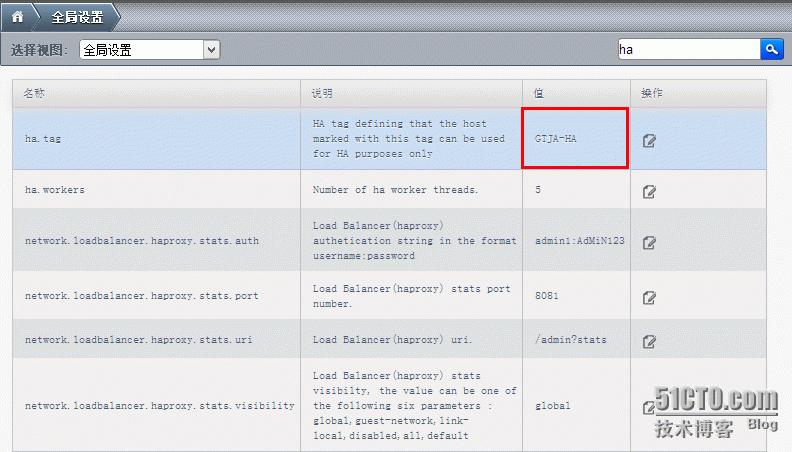Edit the haproxy.stats.port setting

pyautogui.click(x=649, y=297)
